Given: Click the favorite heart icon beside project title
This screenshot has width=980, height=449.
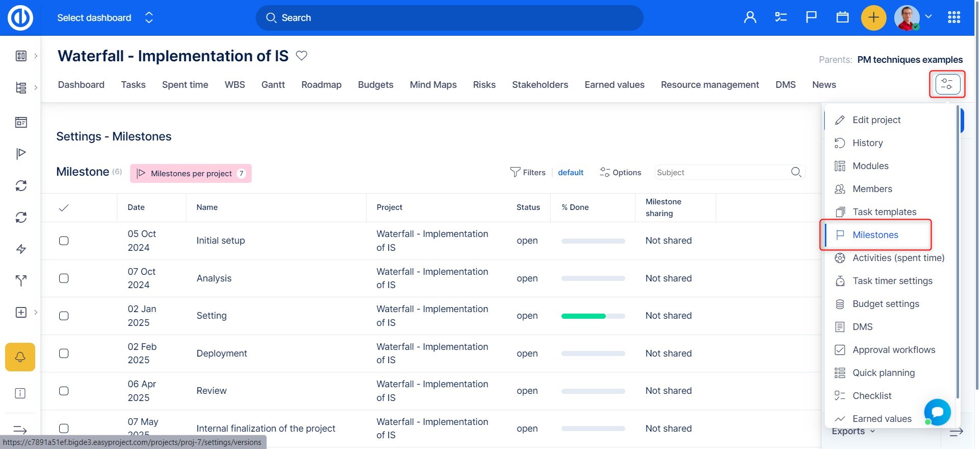Looking at the screenshot, I should [302, 56].
